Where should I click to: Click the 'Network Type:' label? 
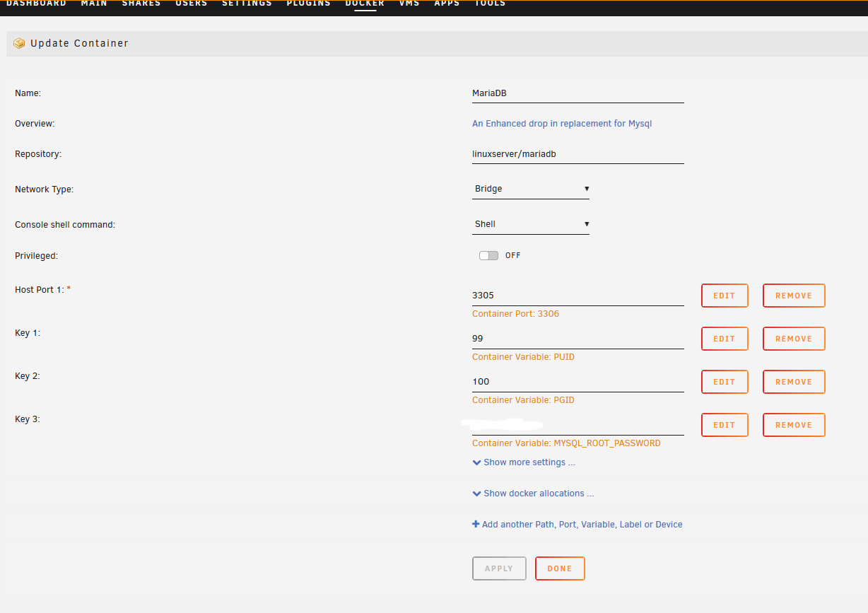pyautogui.click(x=44, y=189)
